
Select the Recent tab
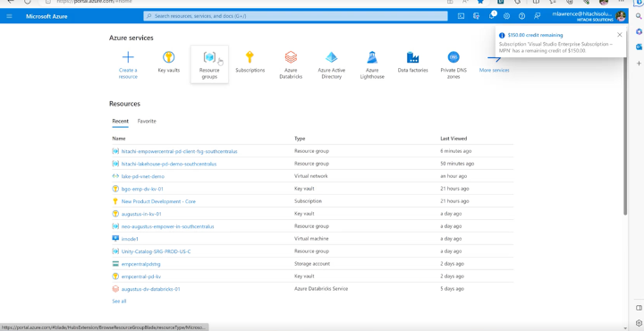pos(121,121)
